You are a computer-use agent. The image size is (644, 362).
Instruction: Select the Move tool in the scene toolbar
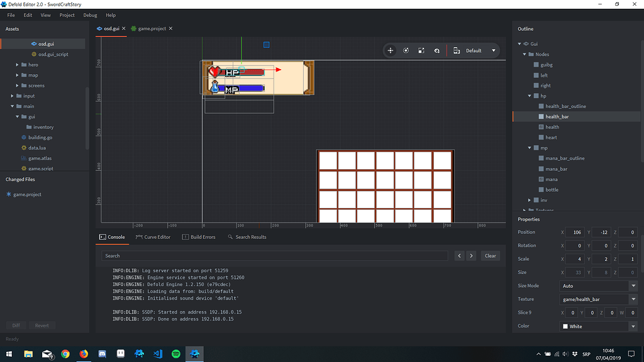[391, 50]
